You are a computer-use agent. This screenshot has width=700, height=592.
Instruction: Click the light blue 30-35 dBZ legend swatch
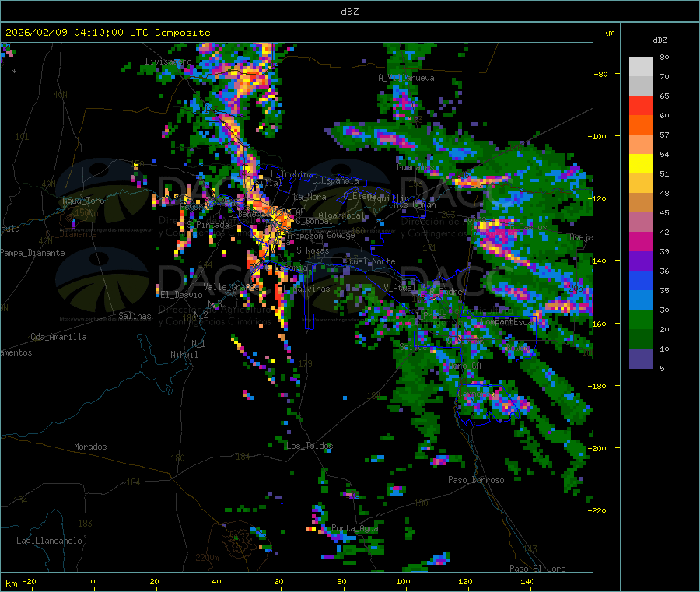(641, 300)
